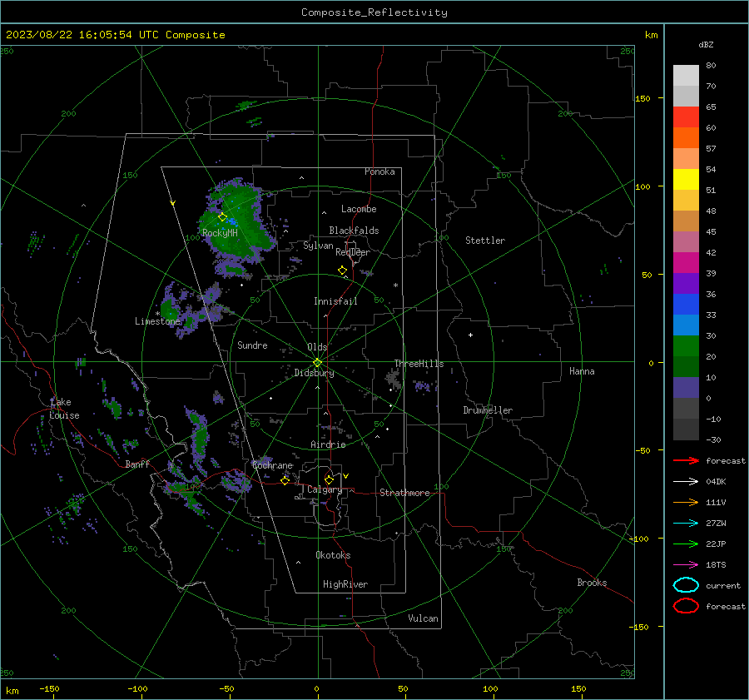Select the 39 dBZ magenta color swatch
Viewport: 749px width, 700px height.
686,263
